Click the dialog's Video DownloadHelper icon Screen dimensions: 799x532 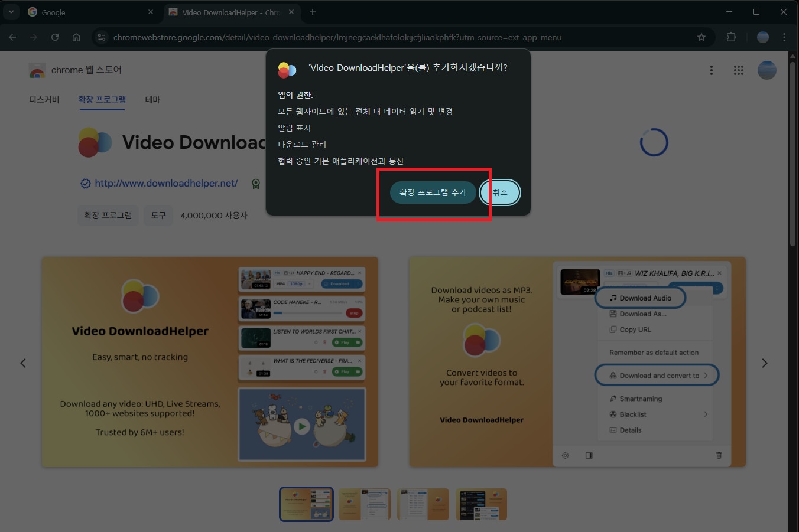tap(287, 70)
